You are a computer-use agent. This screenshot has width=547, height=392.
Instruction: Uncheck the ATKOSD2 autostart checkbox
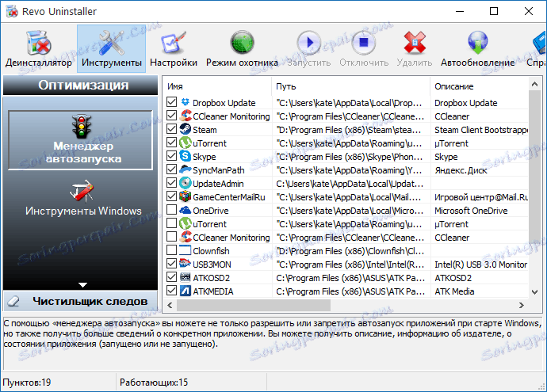171,277
